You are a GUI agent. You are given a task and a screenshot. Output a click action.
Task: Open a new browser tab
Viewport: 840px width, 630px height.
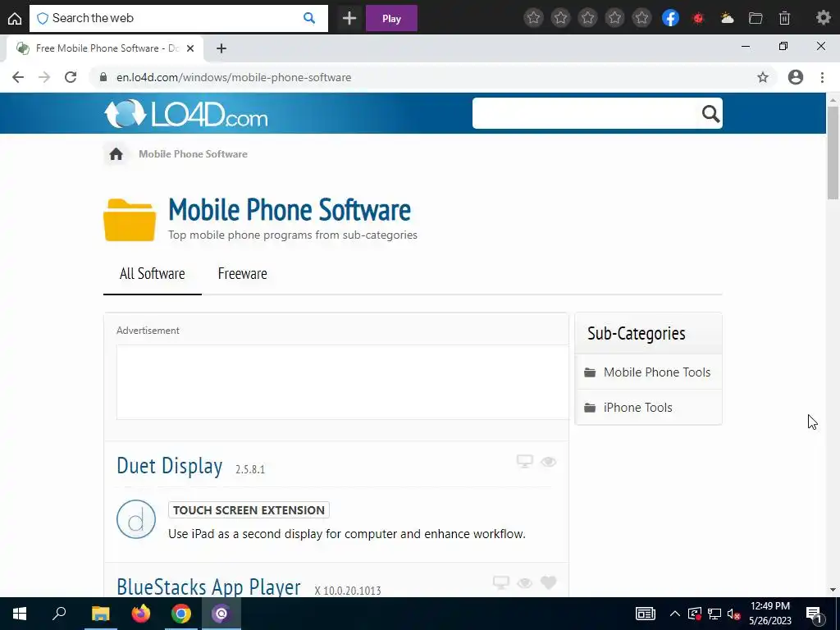pyautogui.click(x=221, y=48)
